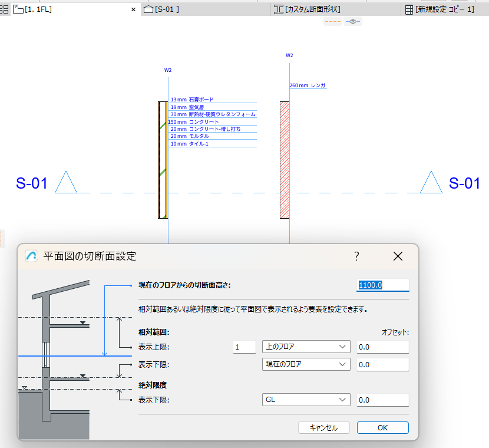The width and height of the screenshot is (489, 448).
Task: Open the 現在のフロア lower limit dropdown
Action: tap(306, 364)
